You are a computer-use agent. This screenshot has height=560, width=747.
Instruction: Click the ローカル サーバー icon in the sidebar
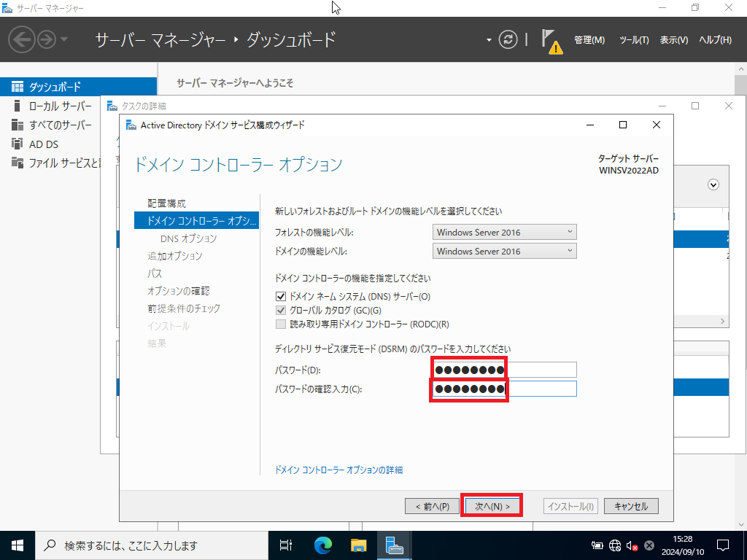click(18, 106)
